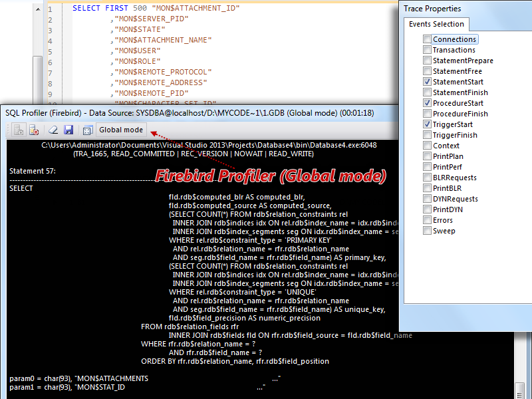Enable the Context event checkbox
The height and width of the screenshot is (399, 532).
coord(427,146)
